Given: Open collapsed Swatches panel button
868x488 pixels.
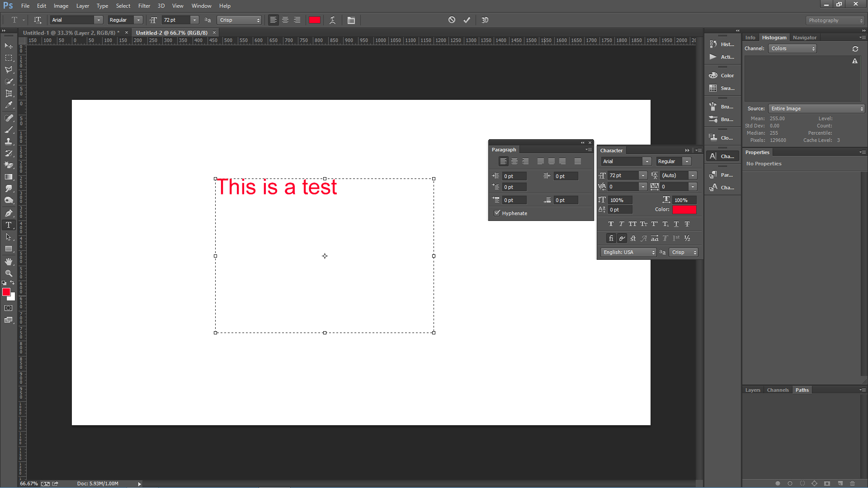Looking at the screenshot, I should (x=722, y=88).
